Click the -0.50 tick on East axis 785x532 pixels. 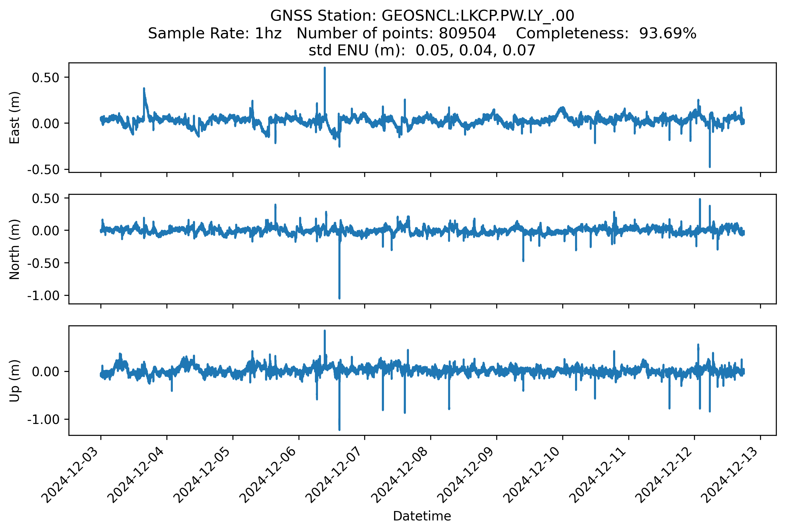43,170
